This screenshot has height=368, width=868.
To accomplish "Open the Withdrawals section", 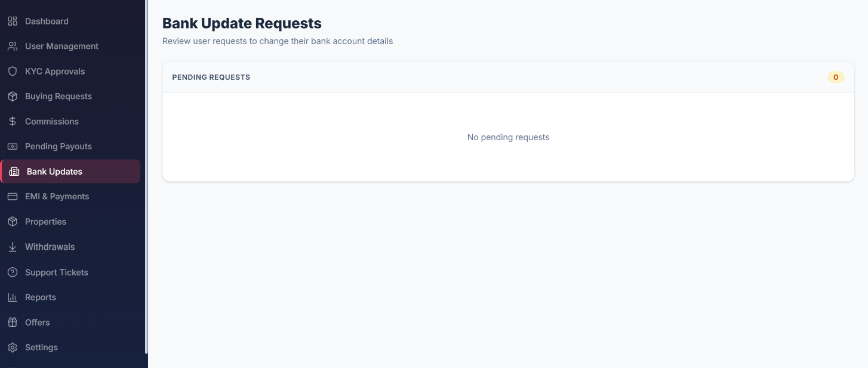I will [x=70, y=247].
